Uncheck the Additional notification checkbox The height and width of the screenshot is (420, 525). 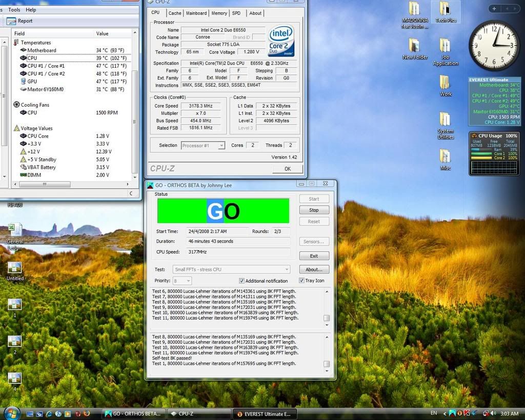tap(241, 281)
